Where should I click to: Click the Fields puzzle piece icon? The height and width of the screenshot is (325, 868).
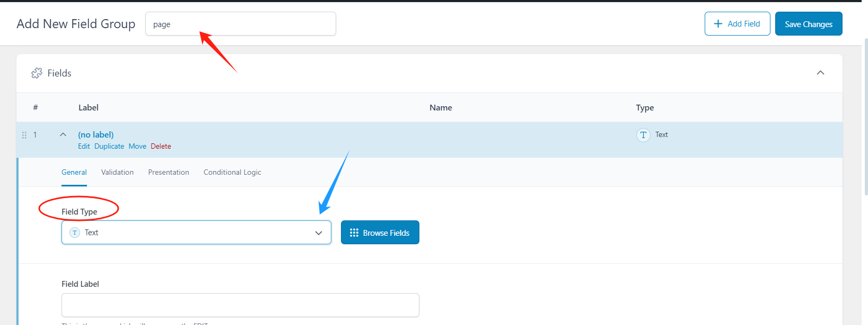(37, 73)
